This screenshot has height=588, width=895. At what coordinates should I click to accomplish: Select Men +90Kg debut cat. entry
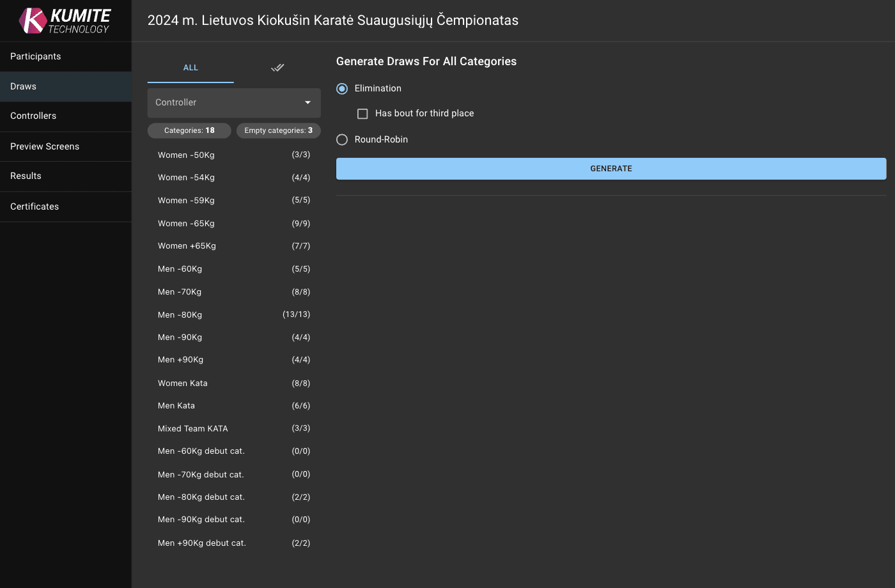click(x=201, y=543)
